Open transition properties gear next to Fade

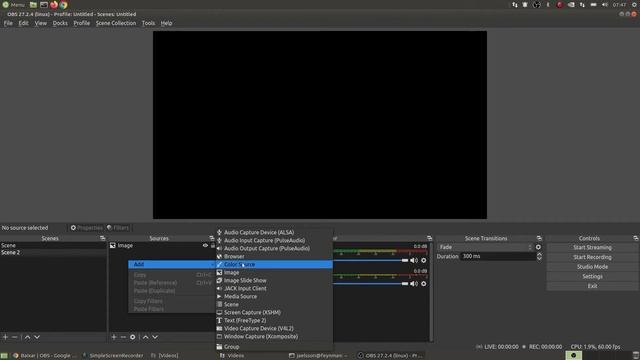tap(538, 247)
